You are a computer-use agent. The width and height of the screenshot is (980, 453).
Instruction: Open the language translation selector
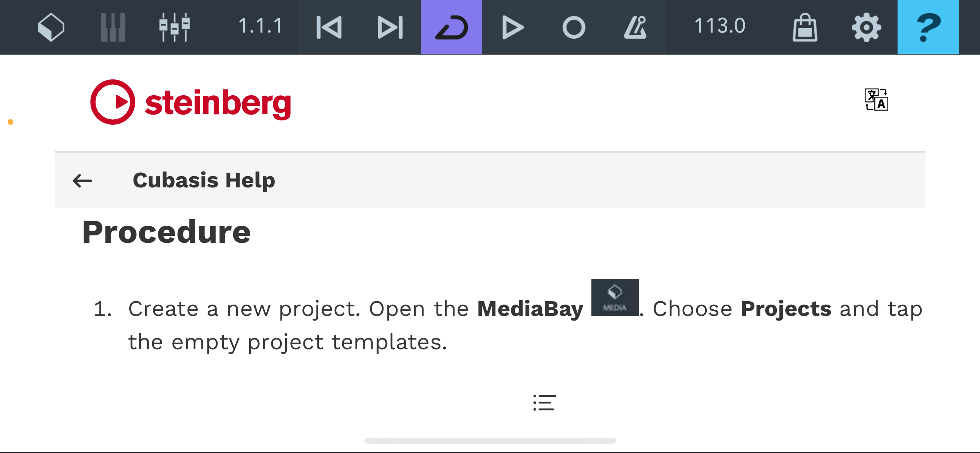[x=876, y=100]
